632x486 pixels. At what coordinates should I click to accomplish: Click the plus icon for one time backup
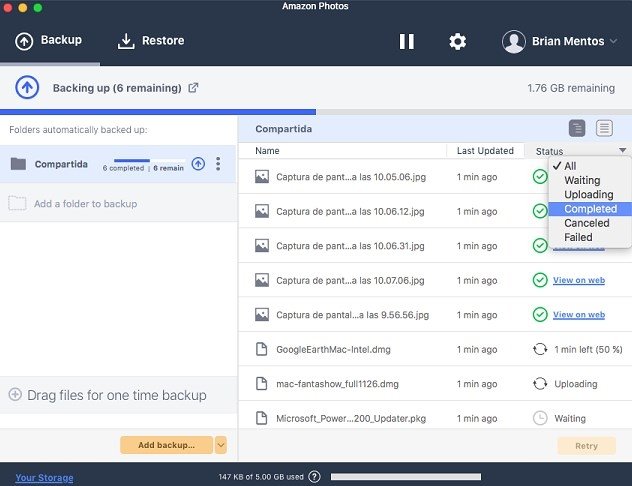pyautogui.click(x=15, y=394)
